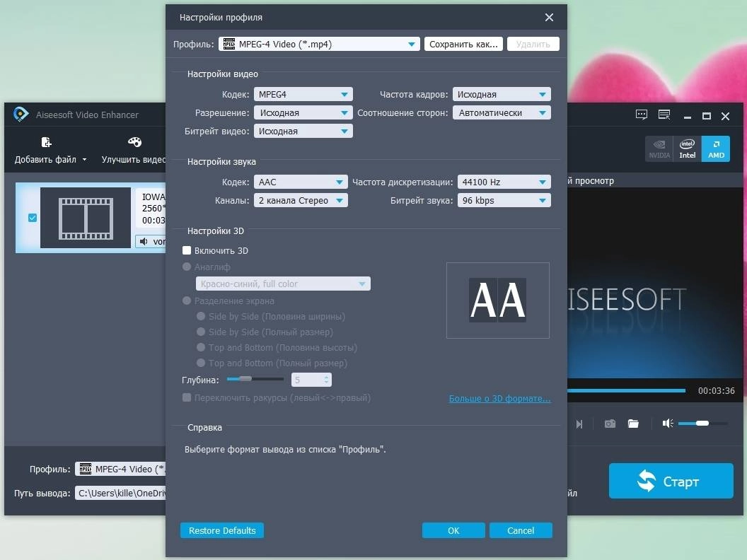This screenshot has height=560, width=747.
Task: Click the 'Добавить файл' toolbar label
Action: [45, 160]
